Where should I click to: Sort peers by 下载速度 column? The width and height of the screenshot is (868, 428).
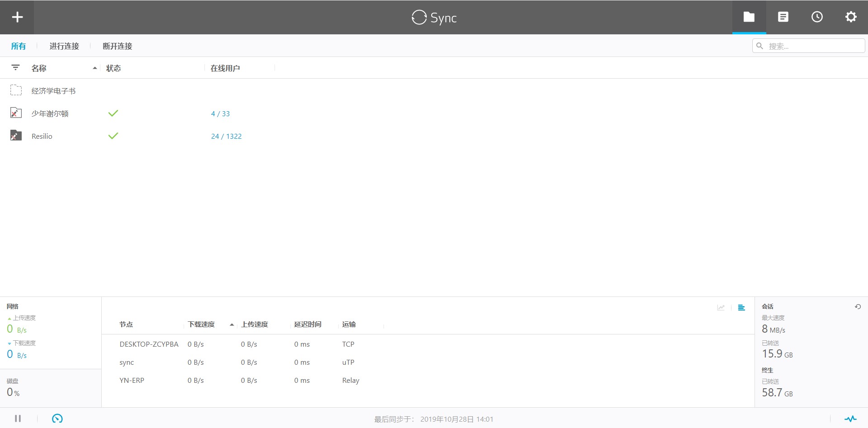[x=201, y=325]
